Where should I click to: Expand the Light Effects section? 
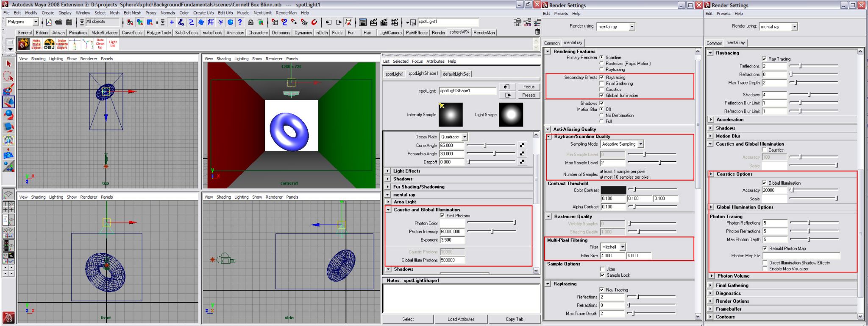pos(388,171)
